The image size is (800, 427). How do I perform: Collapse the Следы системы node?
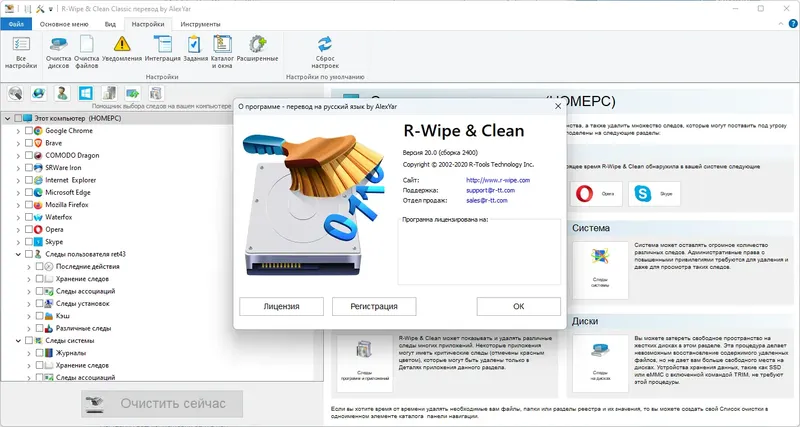coord(18,341)
